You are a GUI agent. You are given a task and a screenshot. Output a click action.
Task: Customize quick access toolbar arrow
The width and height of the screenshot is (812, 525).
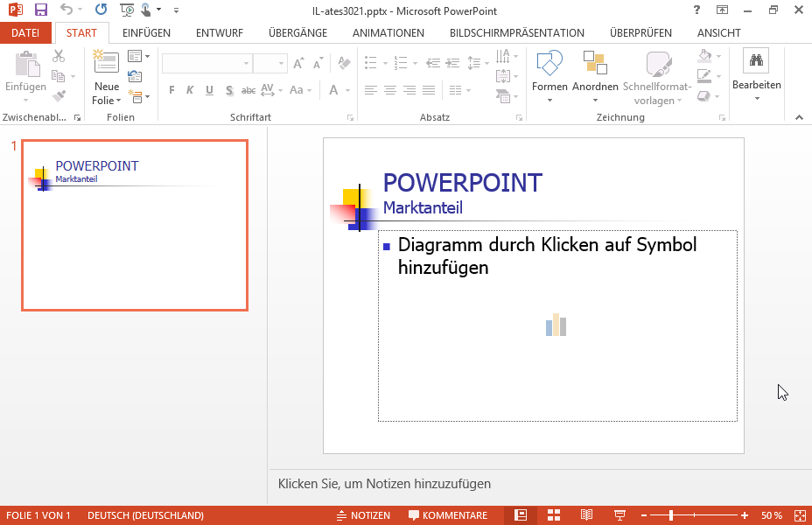176,10
